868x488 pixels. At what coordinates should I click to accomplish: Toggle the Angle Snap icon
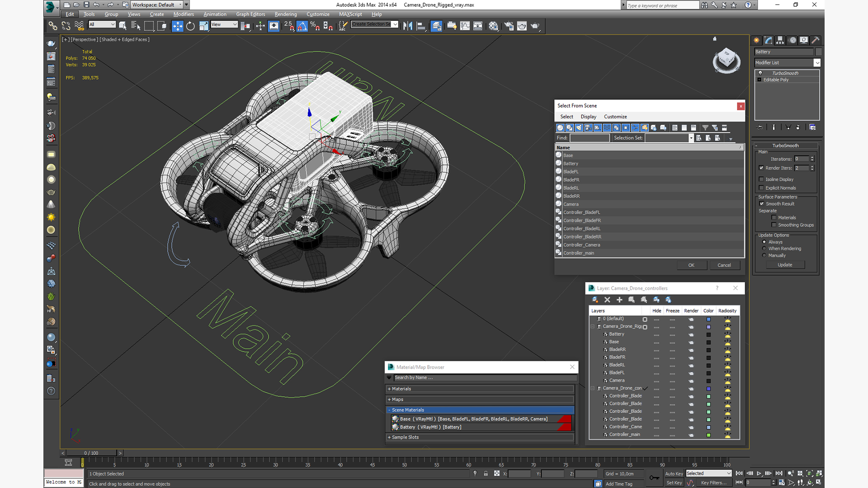pyautogui.click(x=302, y=26)
